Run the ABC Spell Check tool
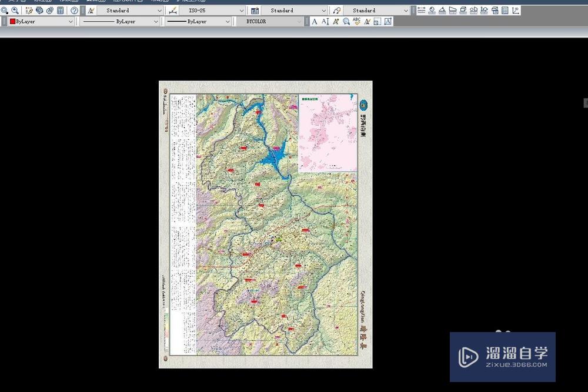 click(x=357, y=21)
